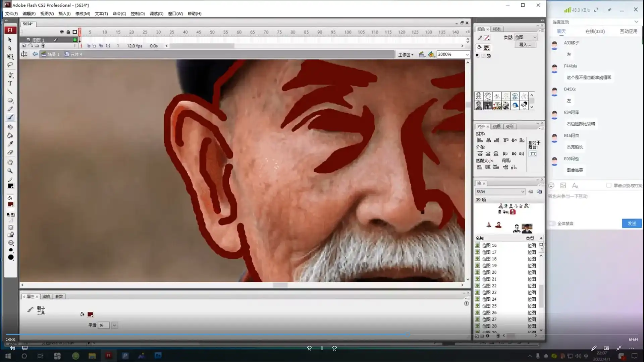Select the Eyedropper tool
Viewport: 644px width, 362px height.
(x=10, y=144)
